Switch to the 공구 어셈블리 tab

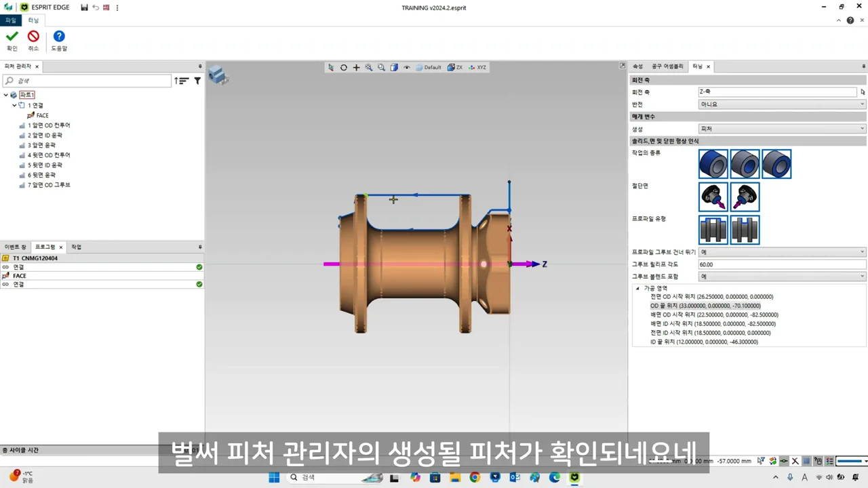click(x=667, y=66)
